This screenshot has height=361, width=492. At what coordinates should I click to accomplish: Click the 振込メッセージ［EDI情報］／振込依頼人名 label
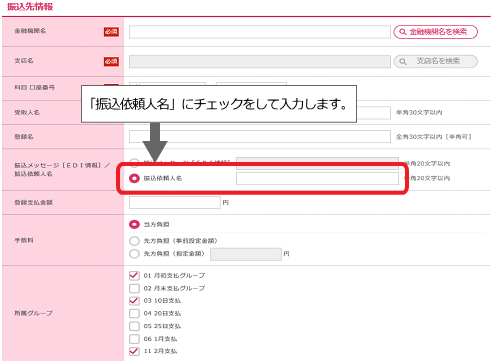(x=62, y=169)
